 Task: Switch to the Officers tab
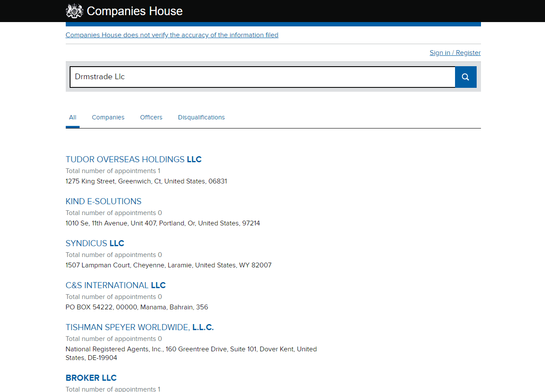coord(151,117)
